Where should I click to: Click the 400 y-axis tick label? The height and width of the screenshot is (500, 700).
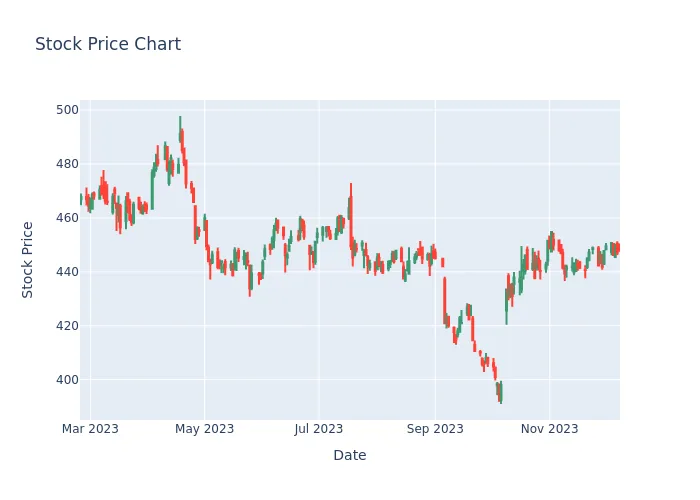(67, 380)
